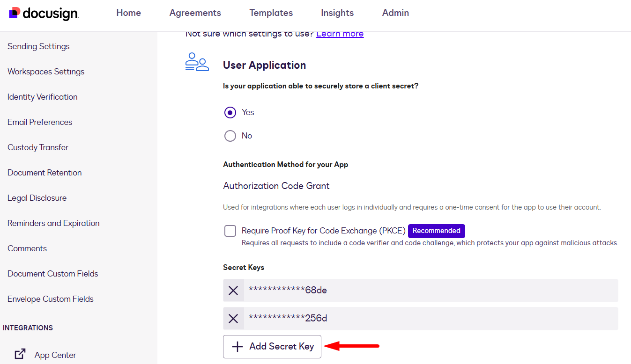Open Email Preferences in the sidebar

tap(40, 122)
